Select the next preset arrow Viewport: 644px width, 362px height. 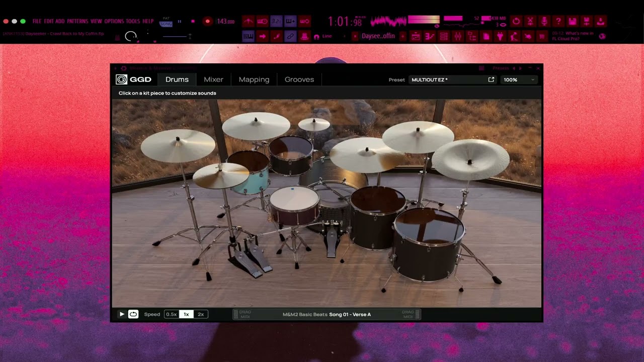[520, 68]
